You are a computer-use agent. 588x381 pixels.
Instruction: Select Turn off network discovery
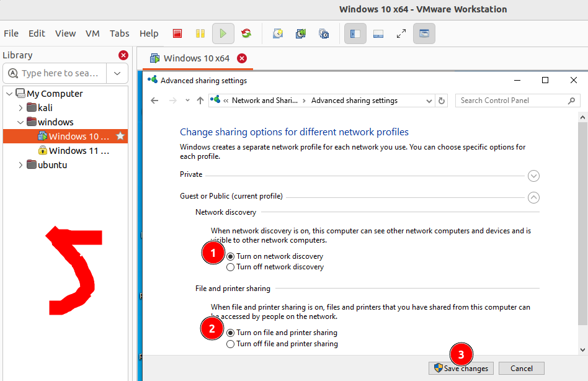pos(231,267)
